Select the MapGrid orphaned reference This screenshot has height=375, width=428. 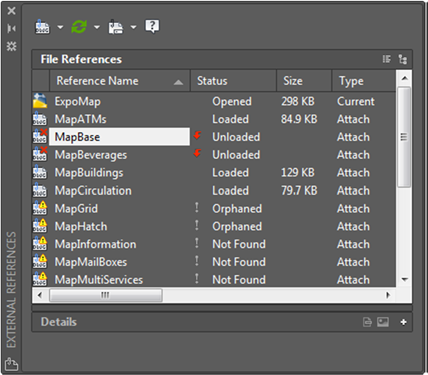tap(214, 209)
